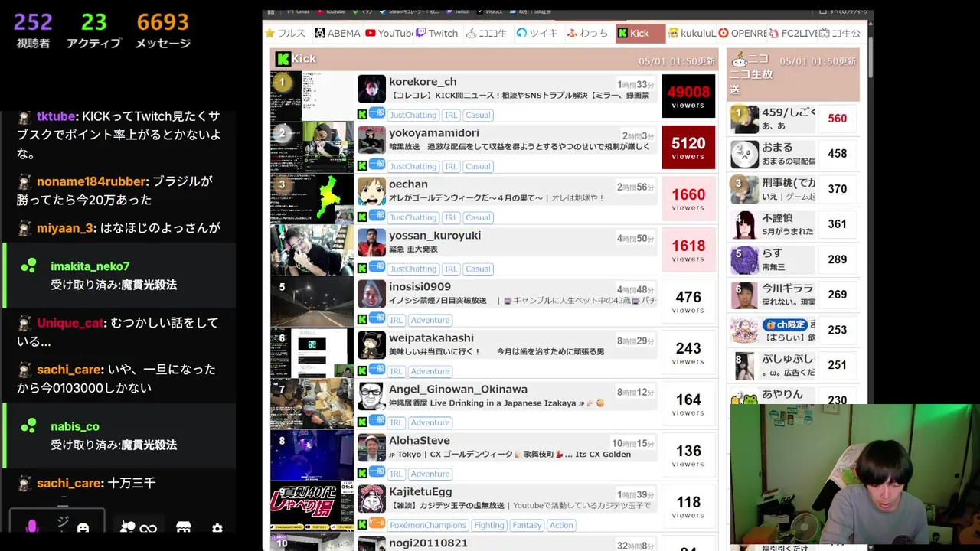The width and height of the screenshot is (980, 551).
Task: Open korekore_ch stream thumbnail
Action: point(312,96)
